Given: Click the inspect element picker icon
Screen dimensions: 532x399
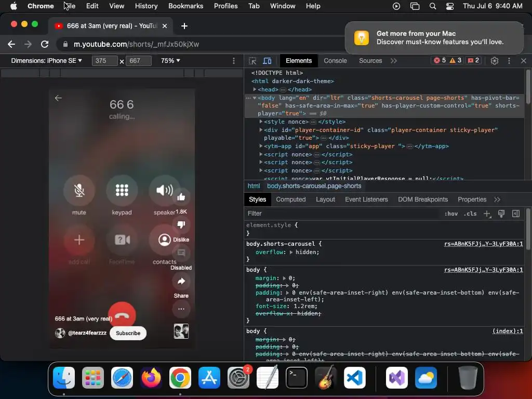Looking at the screenshot, I should (x=252, y=61).
